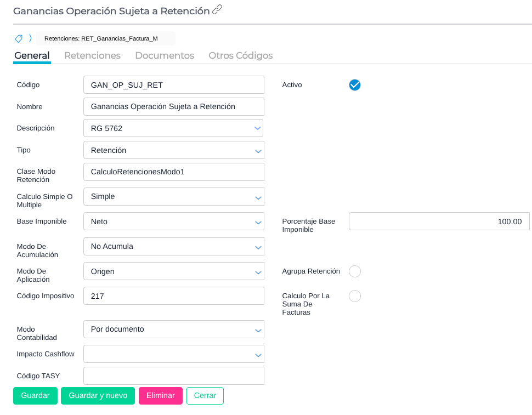The width and height of the screenshot is (532, 415).
Task: Expand the Modo Contabilidad dropdown
Action: tap(173, 329)
